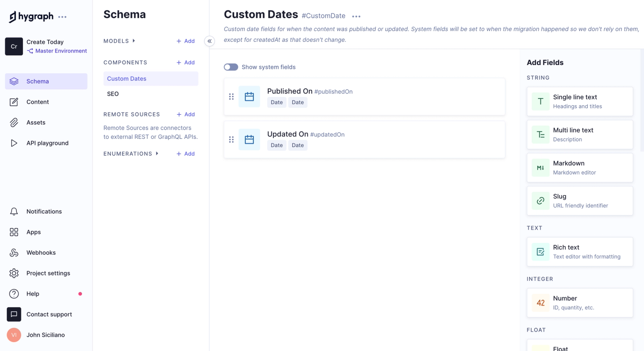Open Custom Dates three-dot options menu
The height and width of the screenshot is (351, 644).
point(356,16)
